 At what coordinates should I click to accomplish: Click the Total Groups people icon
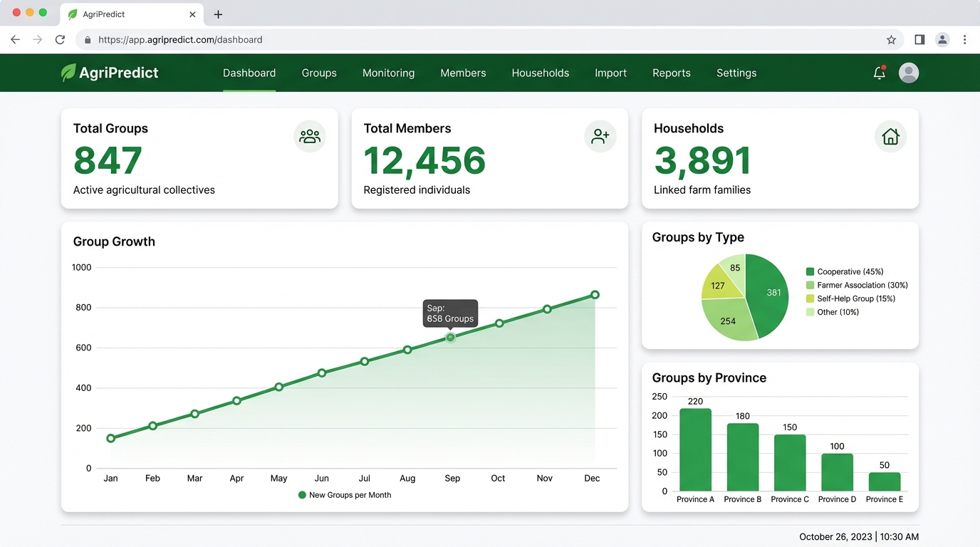[310, 136]
